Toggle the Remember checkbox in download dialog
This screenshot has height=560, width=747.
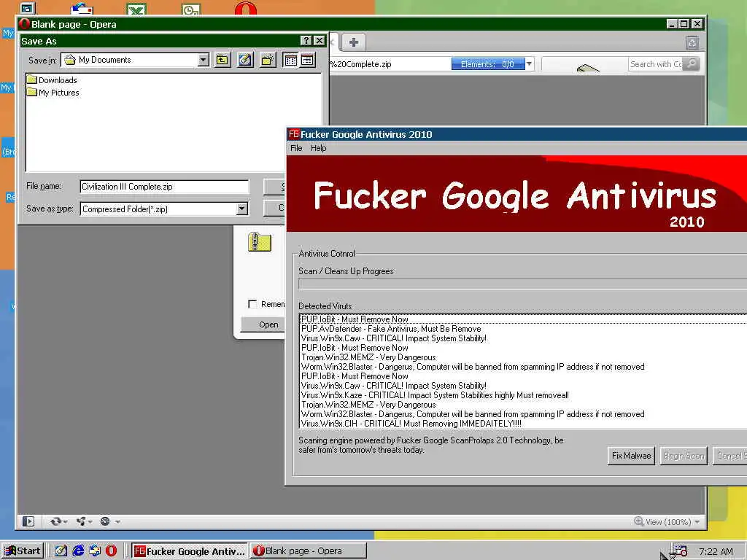point(252,304)
